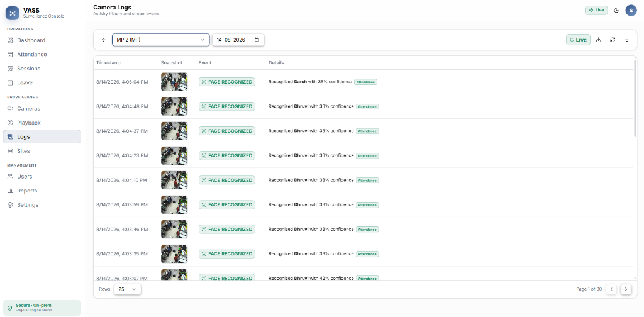Image resolution: width=644 pixels, height=317 pixels.
Task: Click the Live status badge in header
Action: point(596,10)
